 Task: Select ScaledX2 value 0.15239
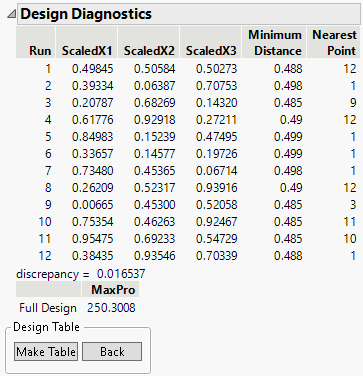click(155, 137)
